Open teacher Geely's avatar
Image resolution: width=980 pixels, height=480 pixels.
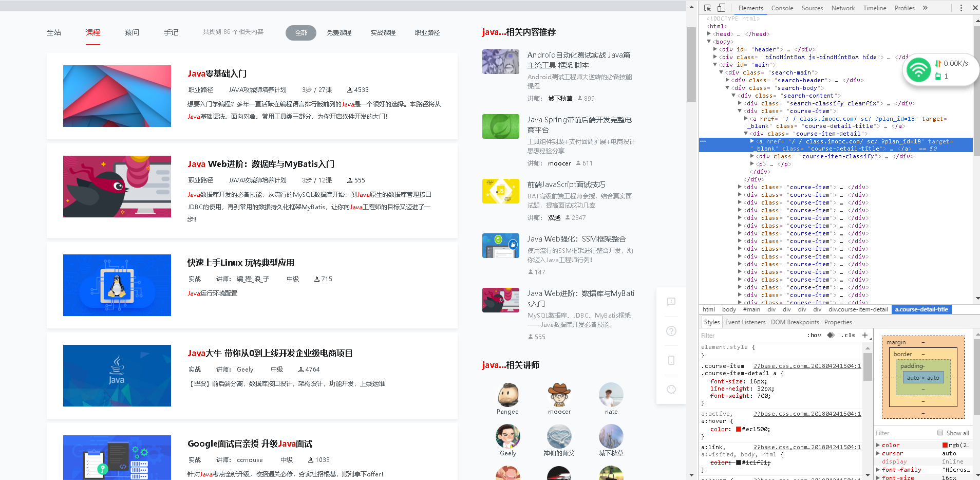click(x=508, y=436)
